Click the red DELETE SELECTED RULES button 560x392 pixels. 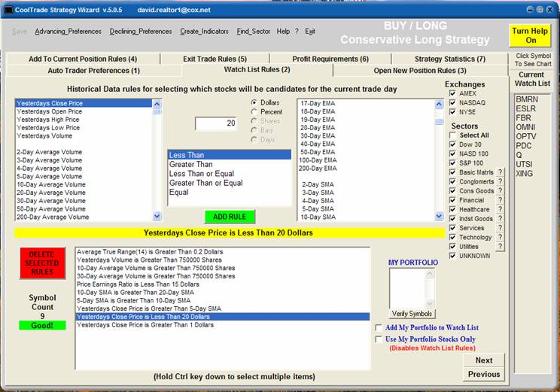click(42, 263)
